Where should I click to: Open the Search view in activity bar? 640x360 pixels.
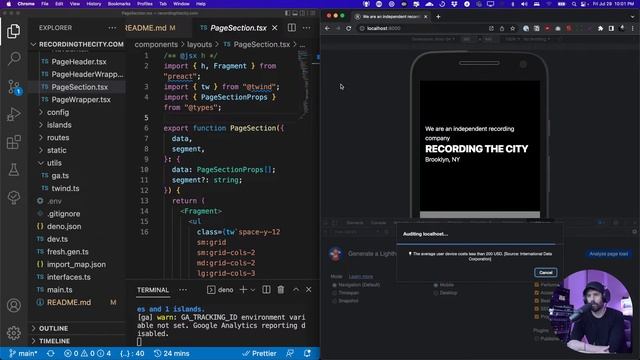[x=13, y=58]
